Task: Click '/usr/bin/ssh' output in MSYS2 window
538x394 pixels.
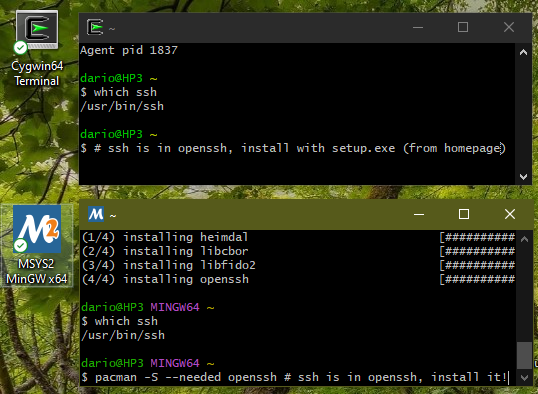Action: 123,335
